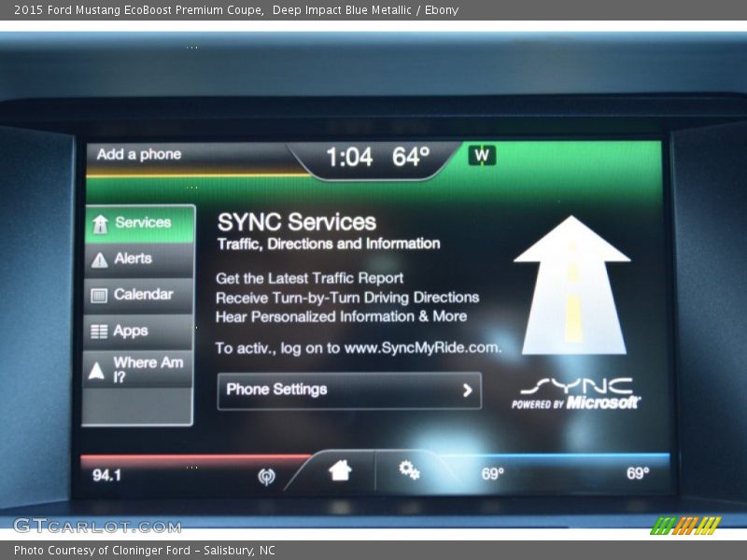Screen dimensions: 747x560
Task: Select the Where Am I? option
Action: coord(137,370)
